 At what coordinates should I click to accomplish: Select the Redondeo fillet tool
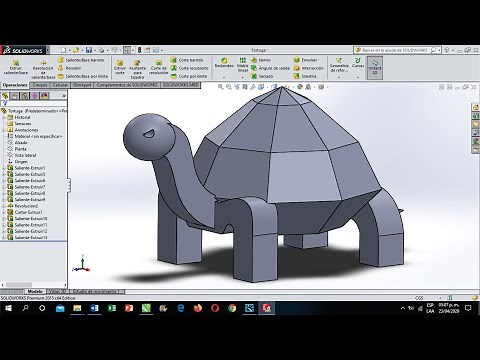pyautogui.click(x=224, y=63)
